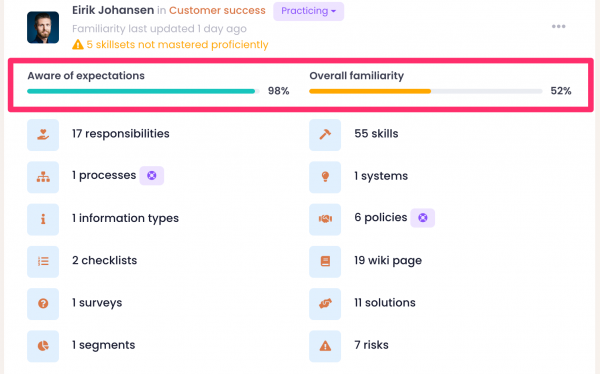600x374 pixels.
Task: Select the checklists list icon
Action: (43, 261)
